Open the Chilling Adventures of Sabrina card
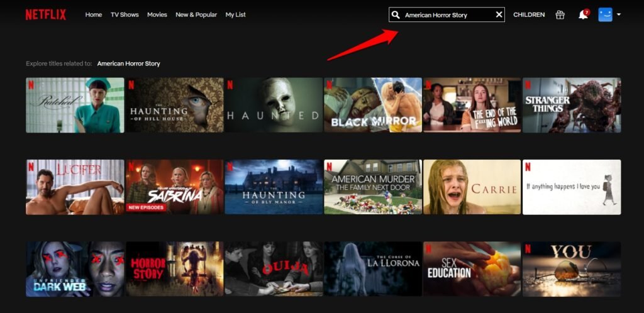The width and height of the screenshot is (644, 313). coord(175,187)
